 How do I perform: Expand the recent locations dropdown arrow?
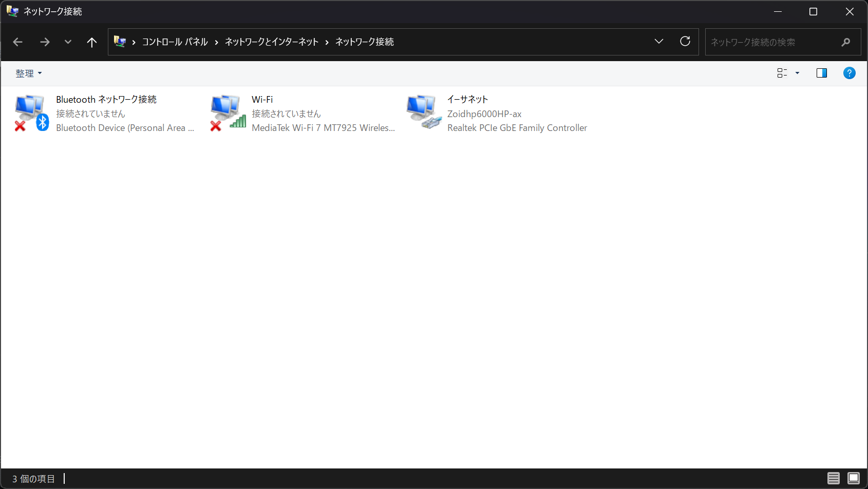coord(68,42)
